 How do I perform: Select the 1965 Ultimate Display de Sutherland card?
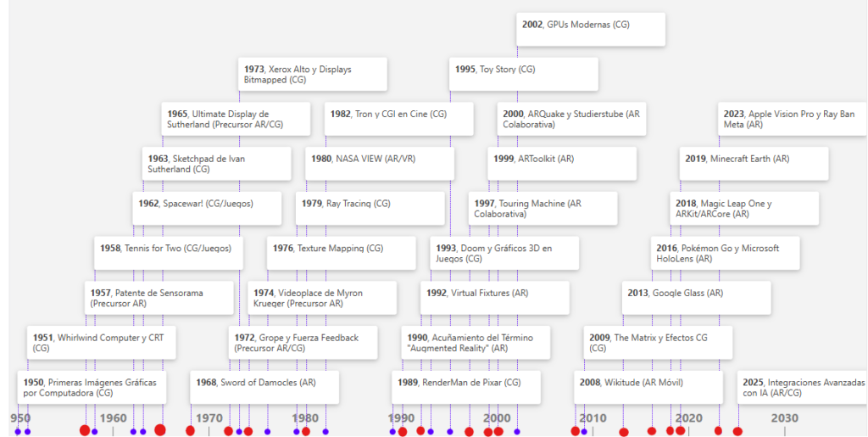coord(236,119)
